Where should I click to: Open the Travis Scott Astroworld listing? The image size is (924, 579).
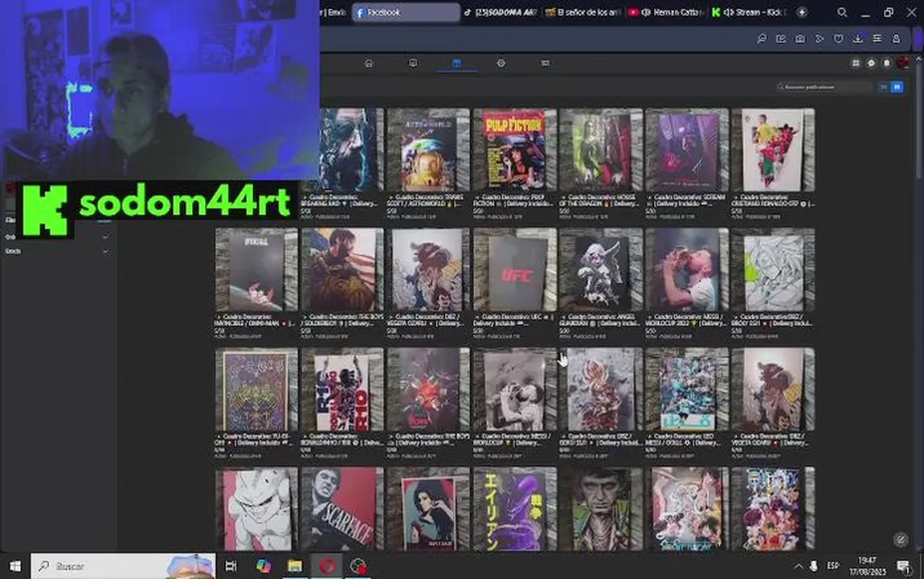click(428, 150)
